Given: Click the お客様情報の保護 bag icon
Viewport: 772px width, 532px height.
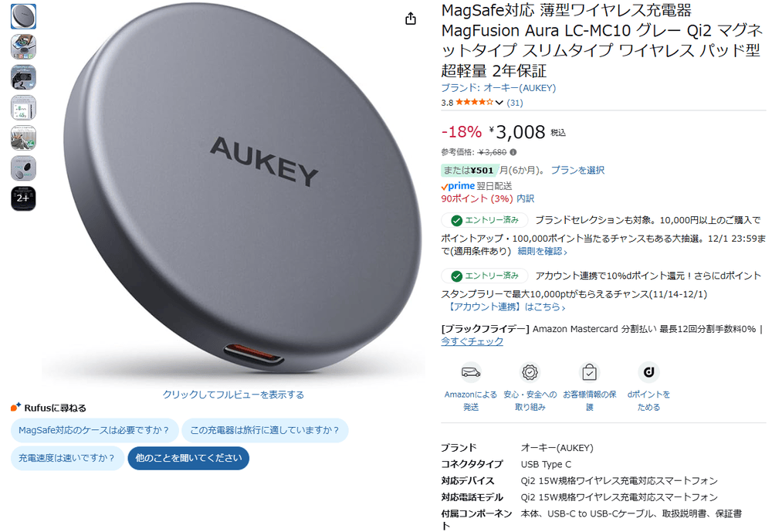Looking at the screenshot, I should point(589,372).
